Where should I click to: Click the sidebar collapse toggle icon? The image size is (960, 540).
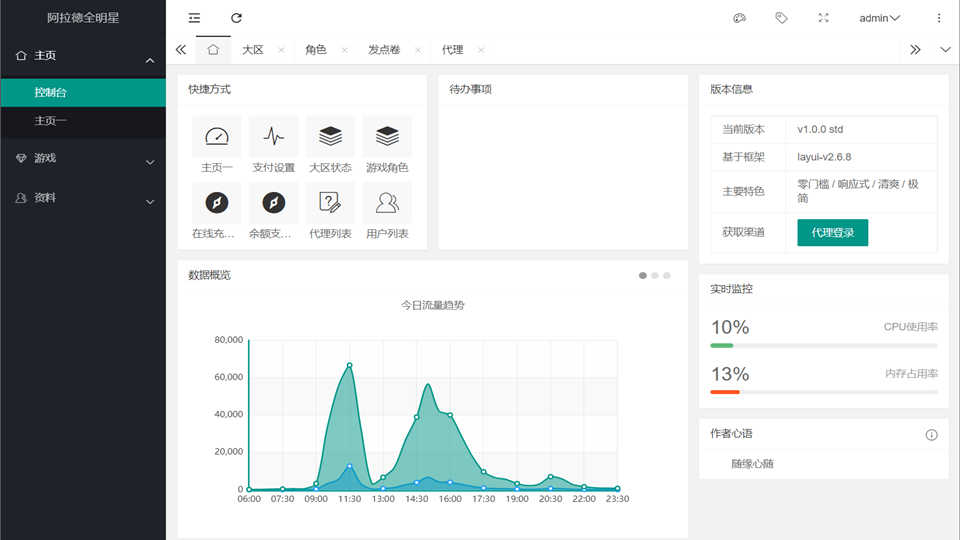click(x=194, y=18)
